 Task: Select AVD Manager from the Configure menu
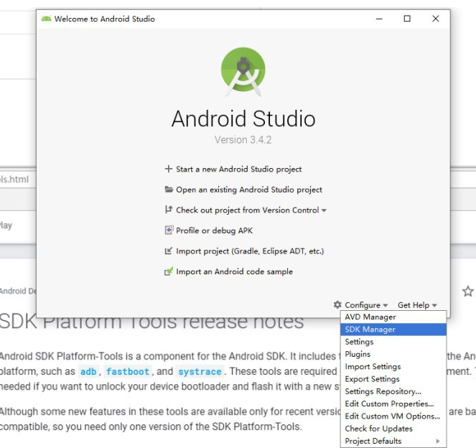pos(393,317)
